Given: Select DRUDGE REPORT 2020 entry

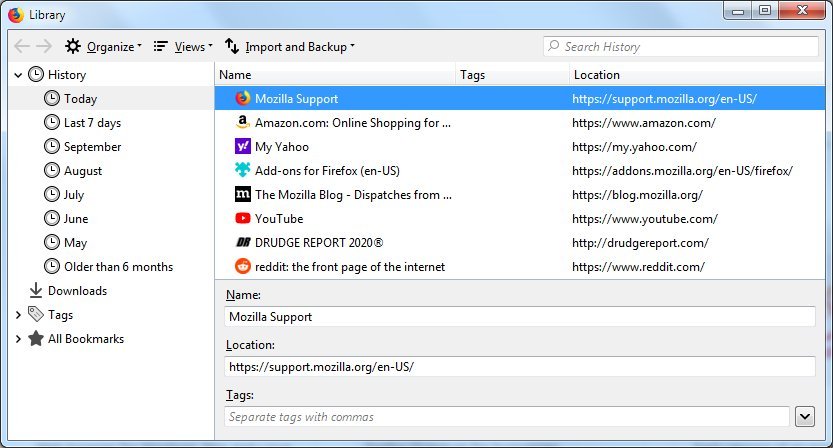Looking at the screenshot, I should tap(520, 243).
